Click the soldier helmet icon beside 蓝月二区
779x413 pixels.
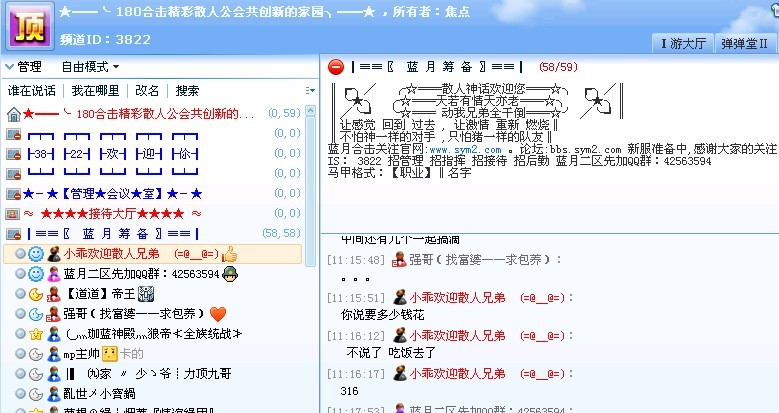[x=229, y=274]
